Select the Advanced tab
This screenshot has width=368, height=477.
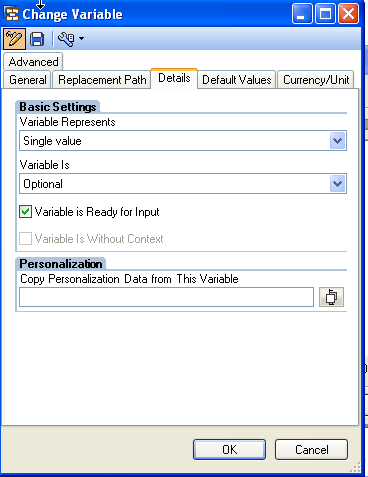(x=33, y=62)
